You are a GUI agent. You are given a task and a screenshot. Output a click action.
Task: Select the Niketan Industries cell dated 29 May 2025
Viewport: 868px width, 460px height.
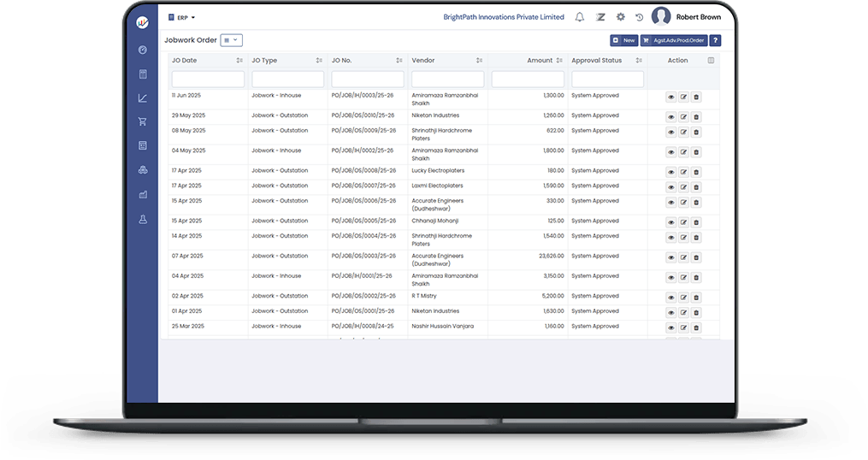pyautogui.click(x=448, y=117)
